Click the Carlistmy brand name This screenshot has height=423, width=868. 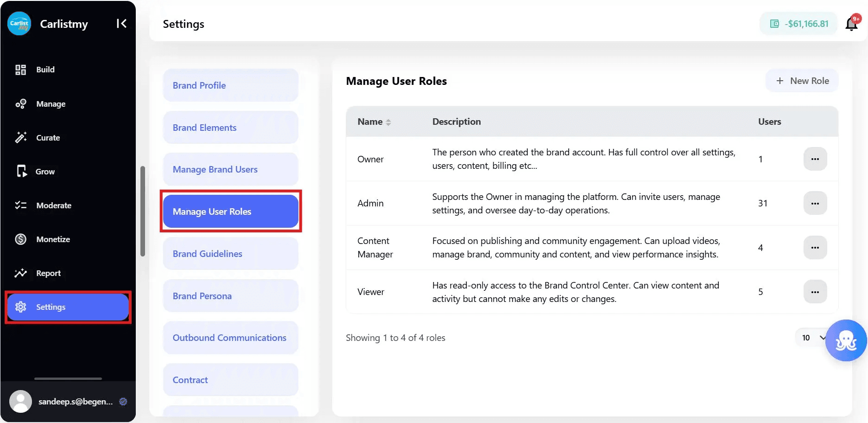click(x=64, y=24)
